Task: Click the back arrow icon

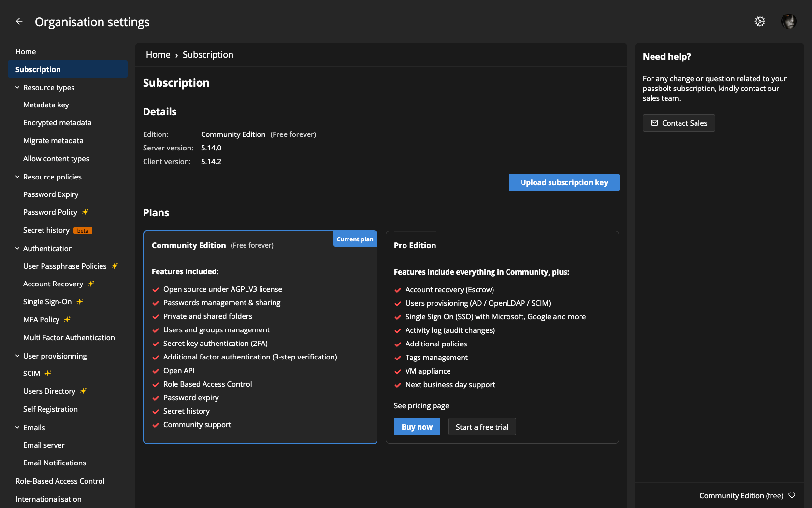Action: coord(19,21)
